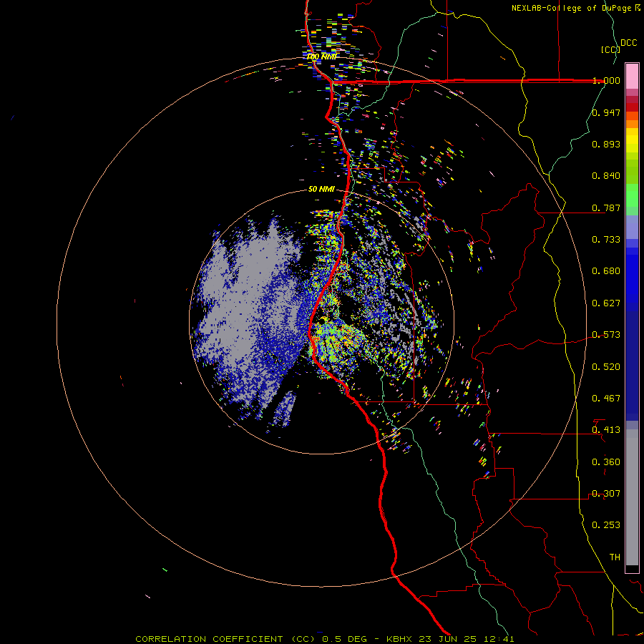
Task: Click the 0.787 legend value
Action: 606,208
